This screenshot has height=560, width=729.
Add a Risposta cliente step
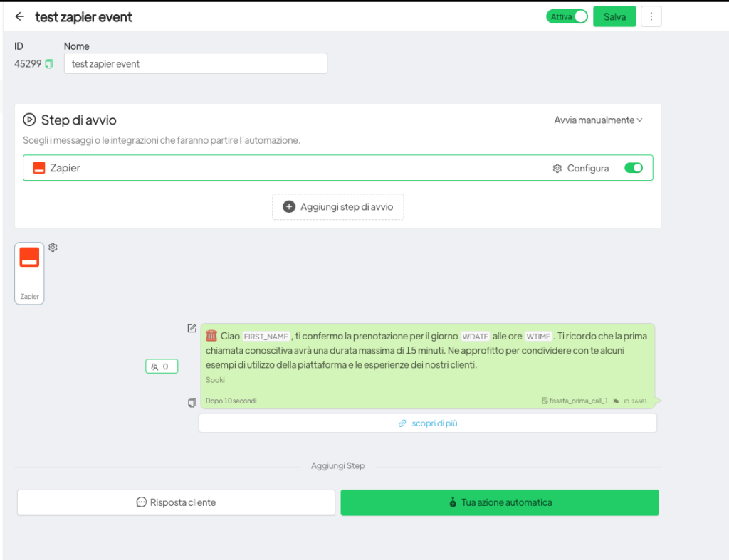tap(176, 502)
